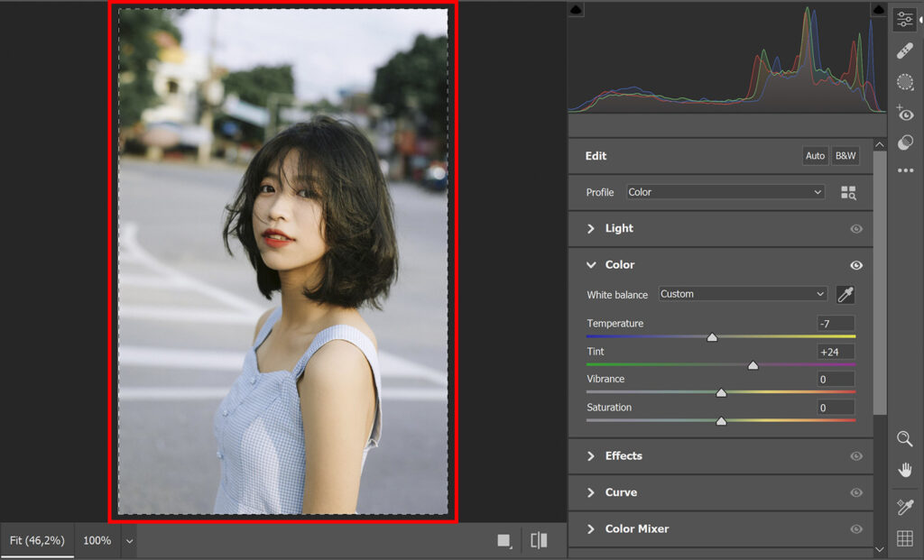Screen dimensions: 924x560
Task: Click the panel scrollbar down arrow
Action: click(879, 549)
